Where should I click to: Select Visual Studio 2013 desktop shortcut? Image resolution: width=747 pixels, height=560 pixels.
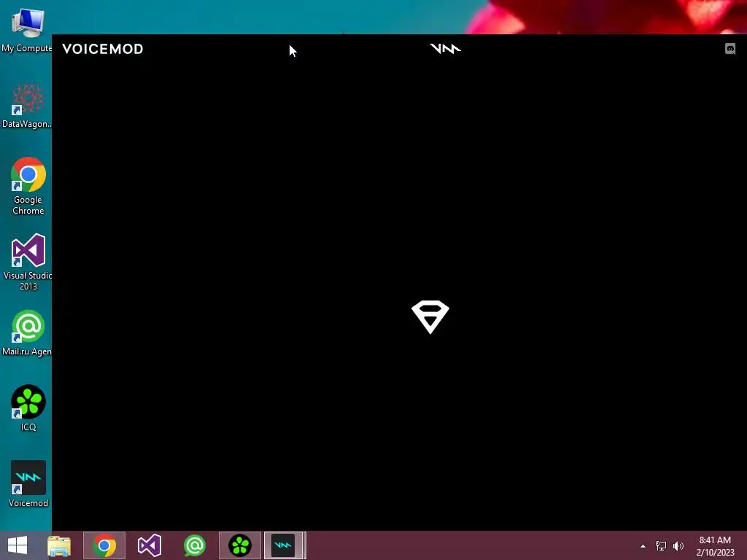pyautogui.click(x=28, y=262)
